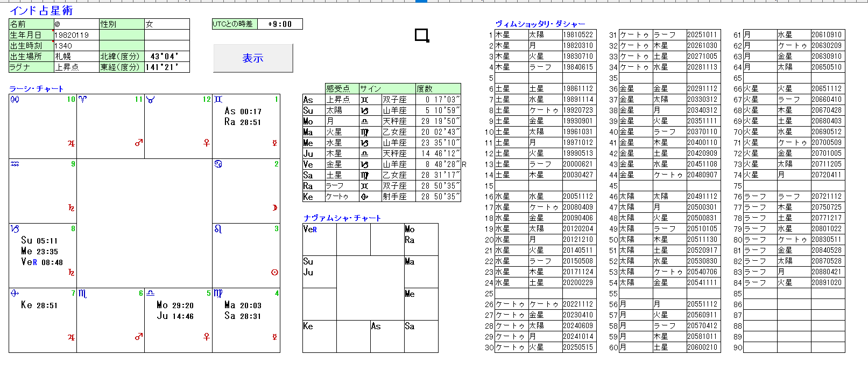Select the UTC offset cell +9:00
The image size is (868, 382).
pyautogui.click(x=280, y=24)
